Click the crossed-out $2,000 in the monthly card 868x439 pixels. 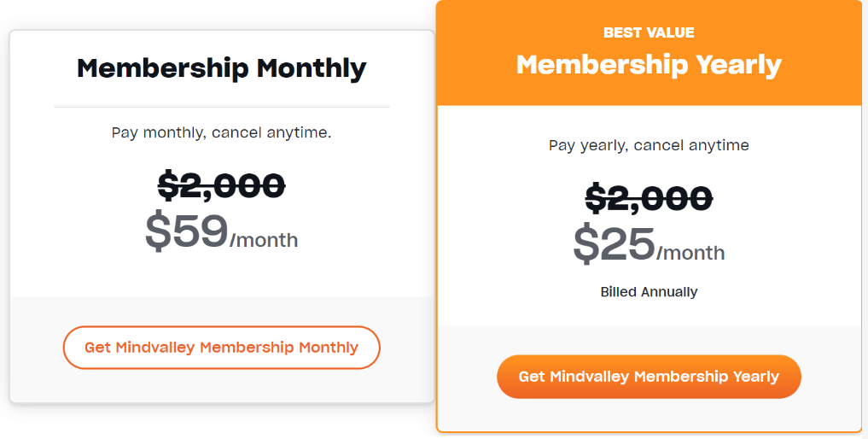pyautogui.click(x=221, y=185)
